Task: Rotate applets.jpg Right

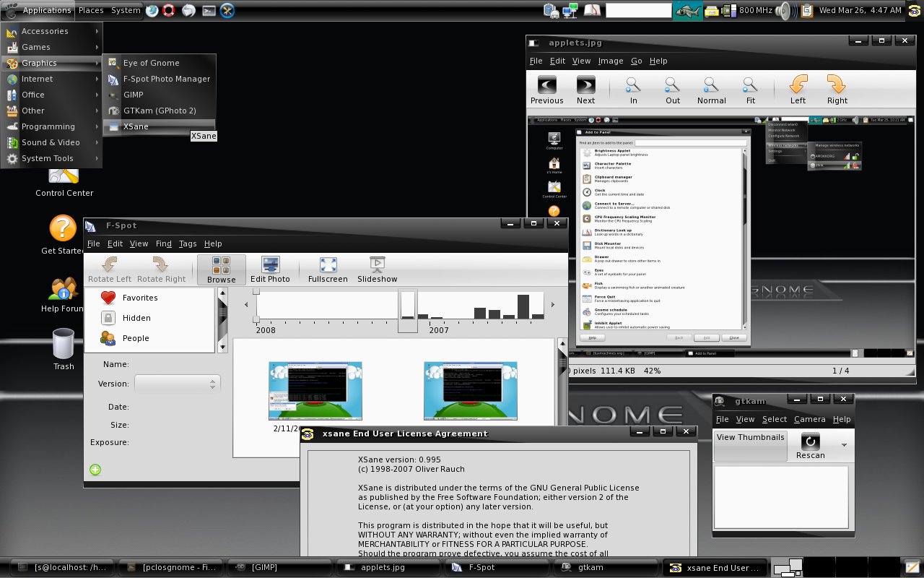Action: [837, 90]
